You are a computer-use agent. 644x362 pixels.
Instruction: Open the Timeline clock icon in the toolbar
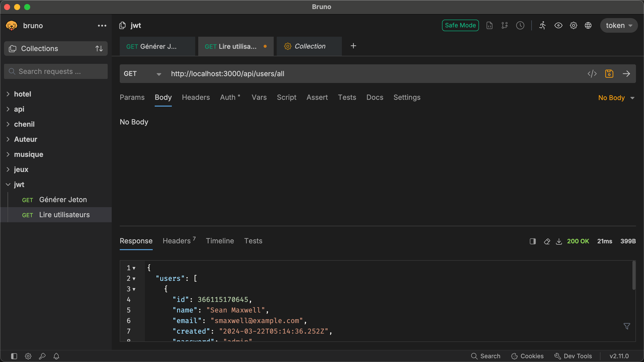(520, 25)
